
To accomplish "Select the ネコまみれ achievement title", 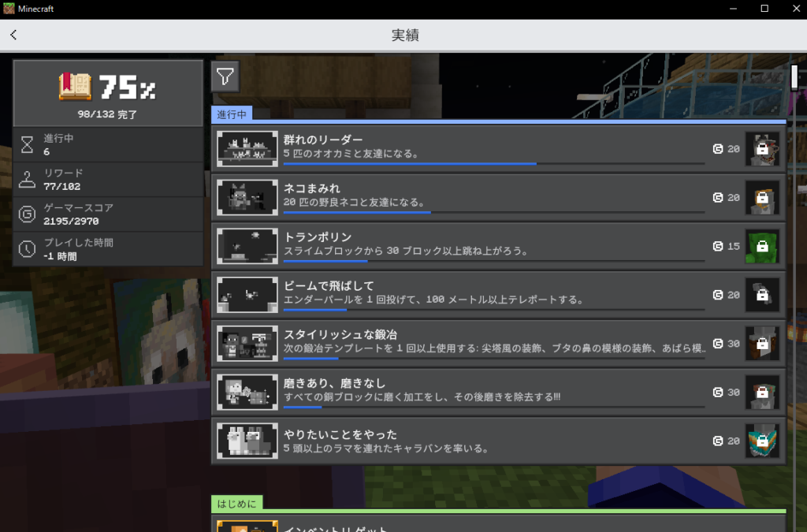I will pos(312,189).
